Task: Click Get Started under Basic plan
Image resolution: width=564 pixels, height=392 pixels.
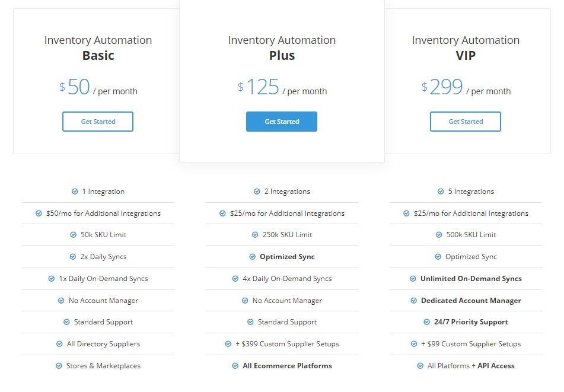Action: pyautogui.click(x=98, y=122)
